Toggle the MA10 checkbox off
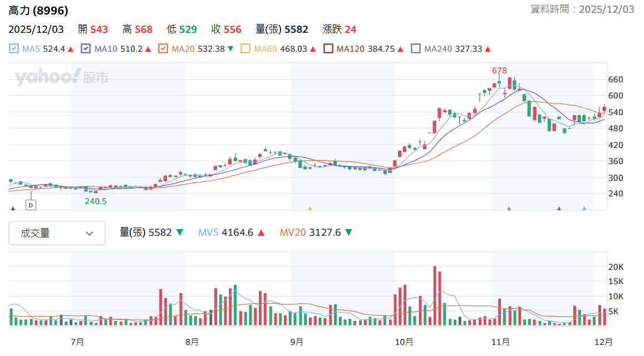 pos(86,49)
